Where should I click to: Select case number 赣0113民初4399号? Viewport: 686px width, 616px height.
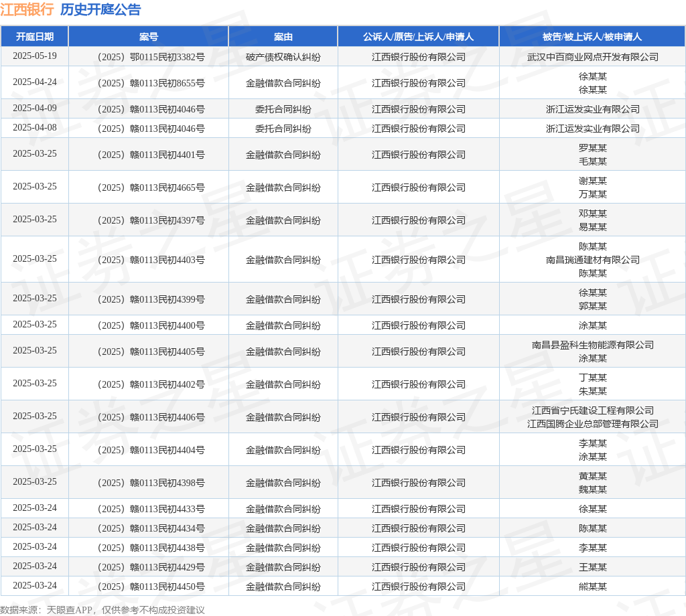pos(151,299)
